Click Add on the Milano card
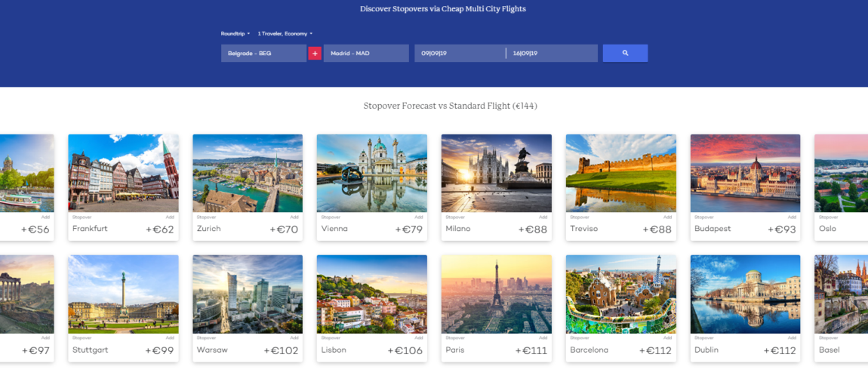This screenshot has width=868, height=370. click(543, 217)
